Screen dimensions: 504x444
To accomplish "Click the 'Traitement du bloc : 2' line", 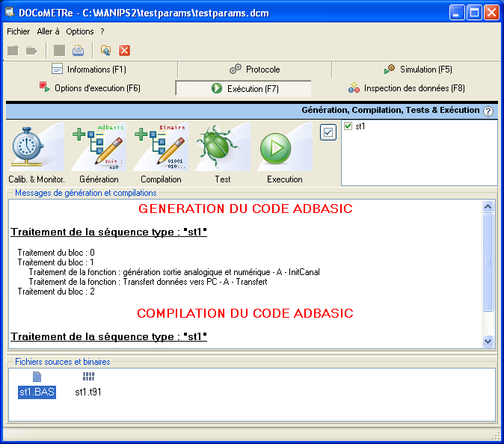I will [x=56, y=292].
